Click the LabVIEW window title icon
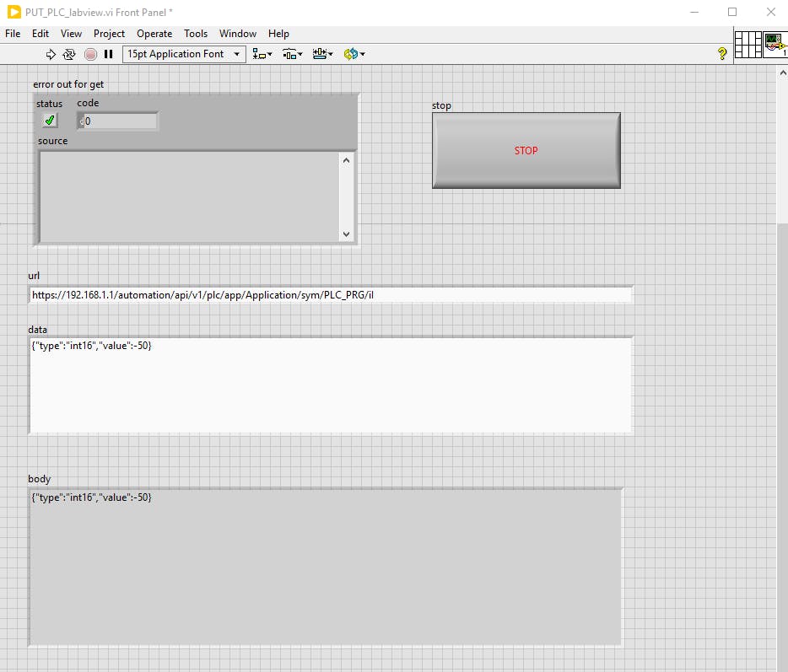The image size is (788, 672). [14, 12]
